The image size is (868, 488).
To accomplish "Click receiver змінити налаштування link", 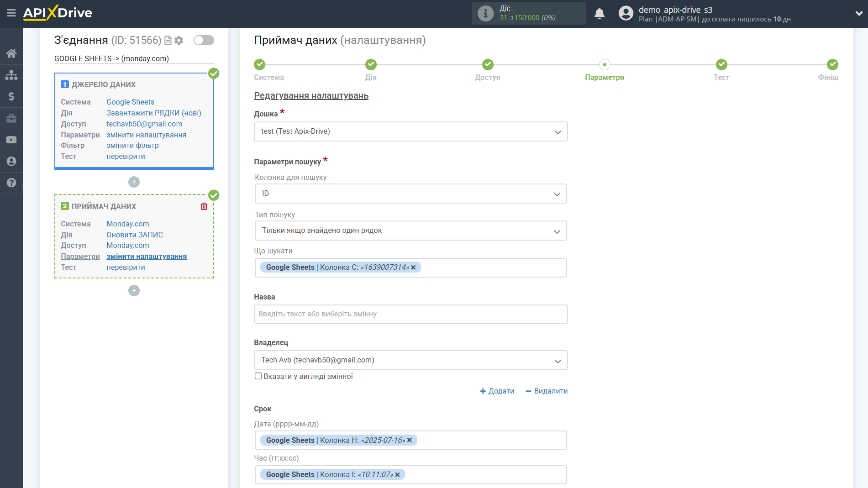I will (147, 257).
